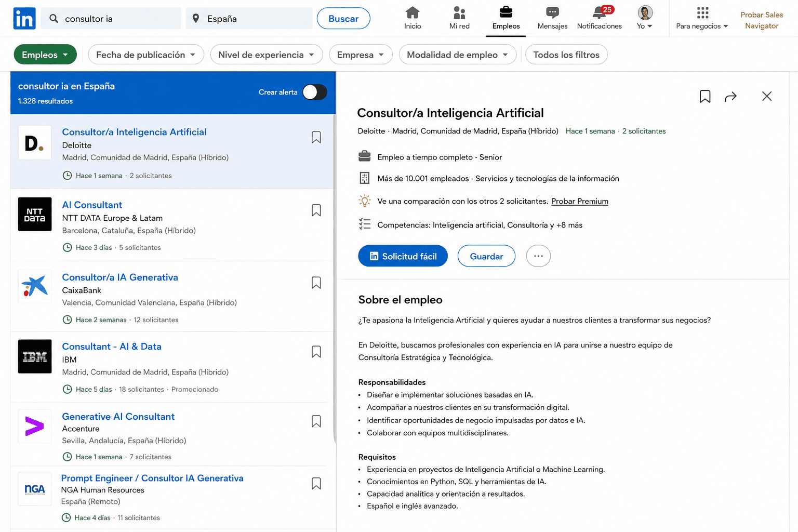This screenshot has width=798, height=532.
Task: Click the LinkedIn logo icon
Action: click(24, 18)
